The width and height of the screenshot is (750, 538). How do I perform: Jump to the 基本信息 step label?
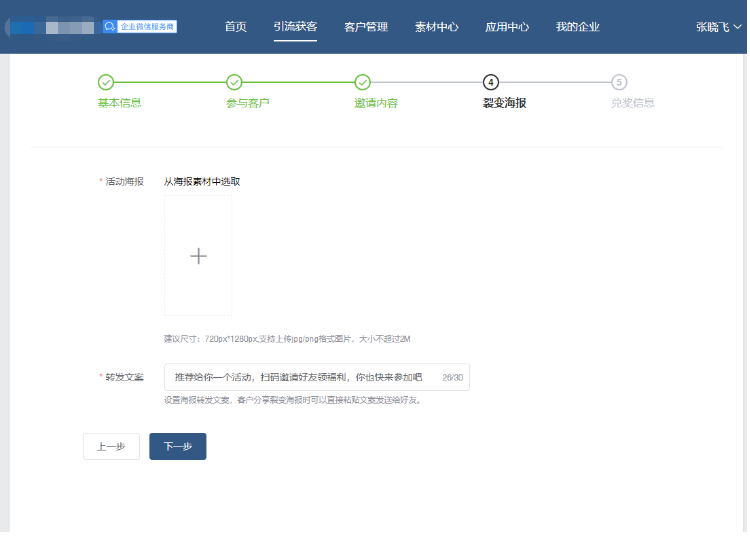pos(119,103)
